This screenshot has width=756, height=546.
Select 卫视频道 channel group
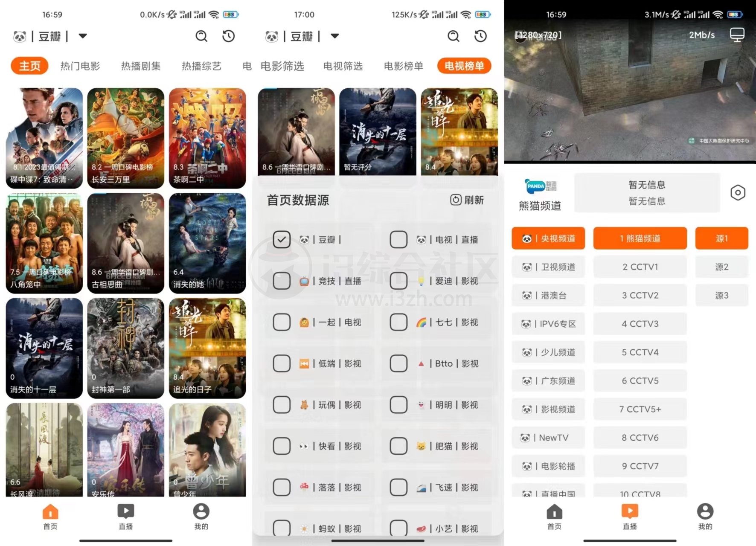[x=548, y=267]
